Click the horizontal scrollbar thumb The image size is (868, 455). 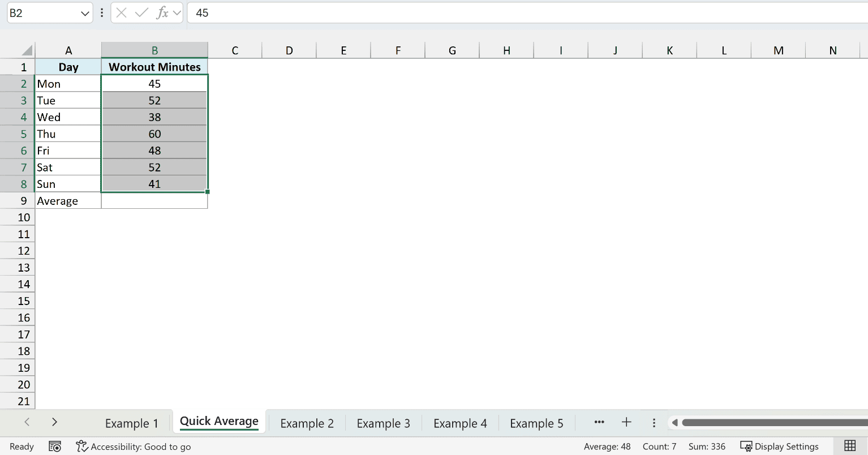pos(775,423)
